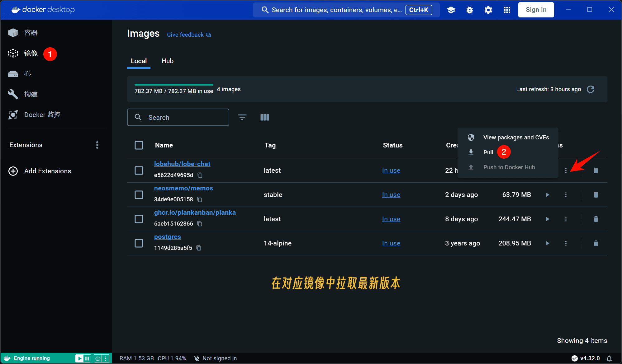Open the filter options icon

[x=242, y=117]
